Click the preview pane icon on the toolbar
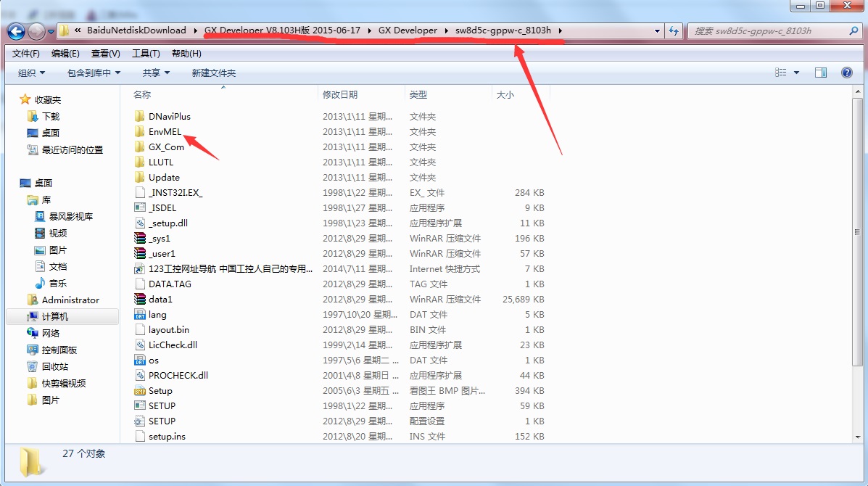868x486 pixels. pos(824,73)
